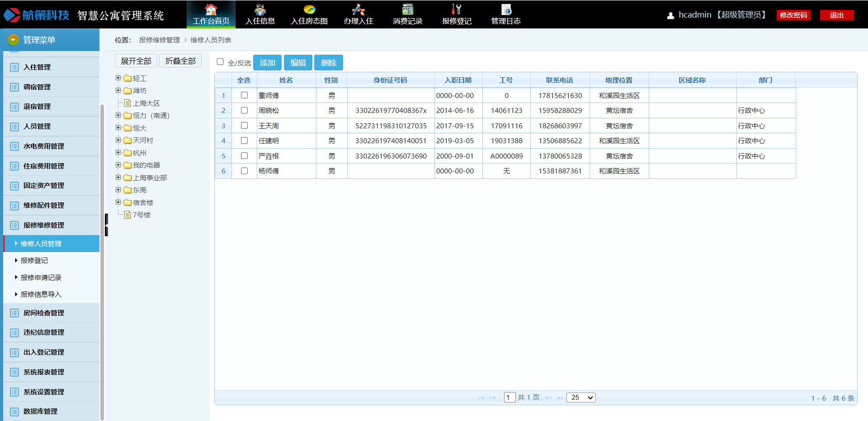The image size is (868, 421).
Task: Toggle the 全/反选 checkbox
Action: tap(220, 62)
